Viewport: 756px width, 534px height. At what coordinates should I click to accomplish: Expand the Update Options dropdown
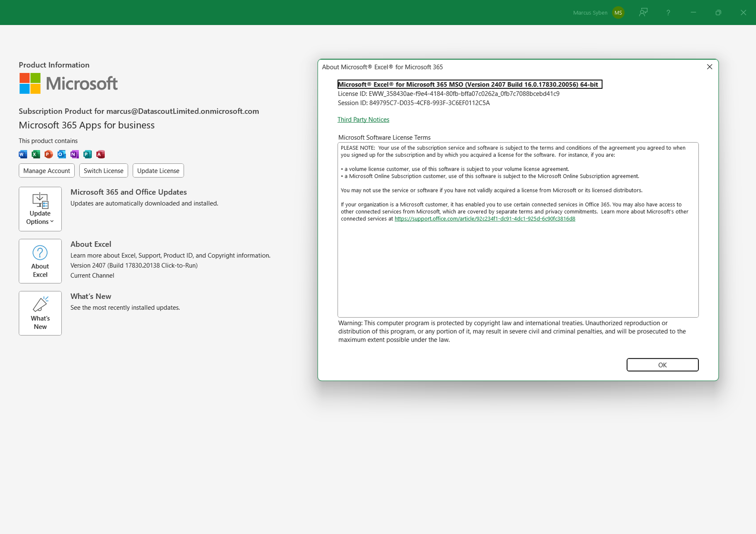pyautogui.click(x=40, y=209)
